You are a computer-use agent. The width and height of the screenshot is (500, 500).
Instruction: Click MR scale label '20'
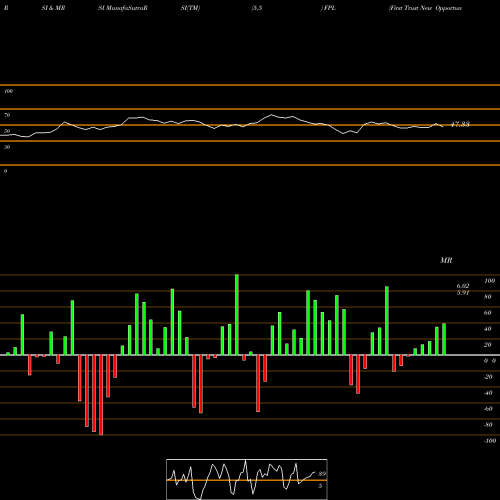pos(488,345)
